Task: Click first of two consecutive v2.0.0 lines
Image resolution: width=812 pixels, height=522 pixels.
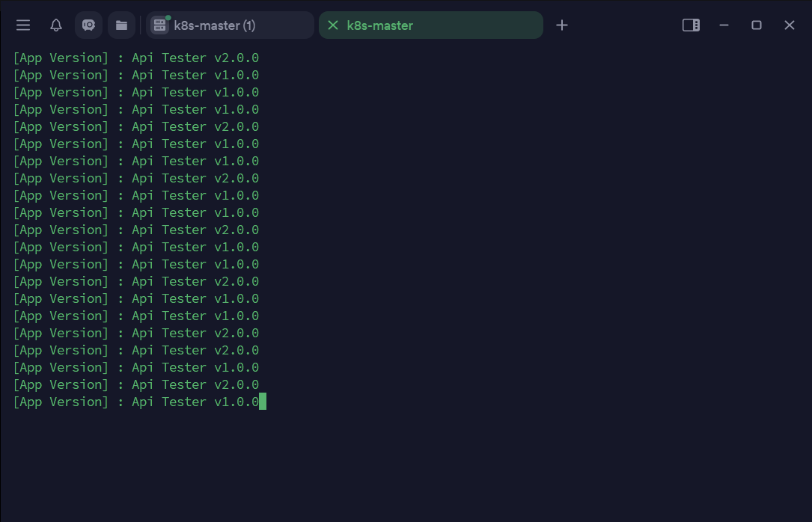Action: pos(136,334)
